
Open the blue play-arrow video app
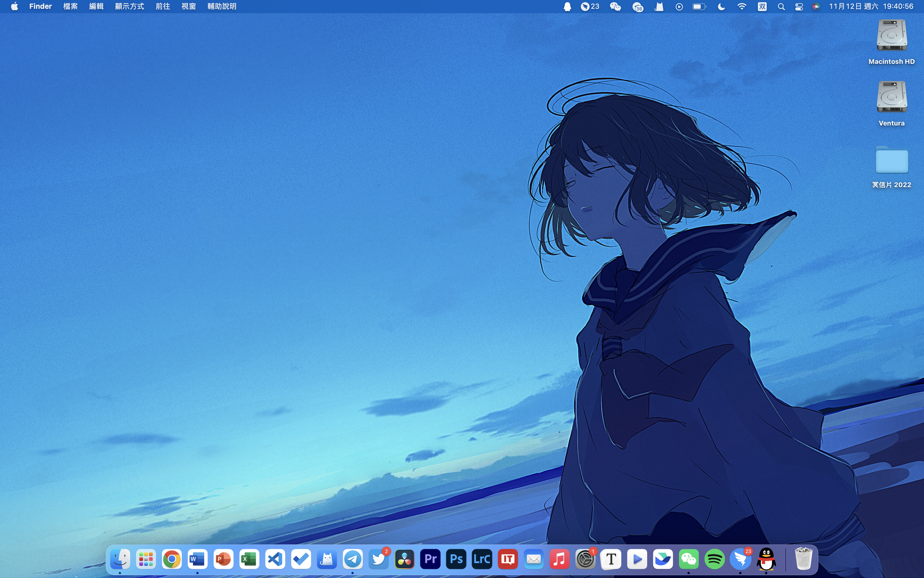click(637, 559)
